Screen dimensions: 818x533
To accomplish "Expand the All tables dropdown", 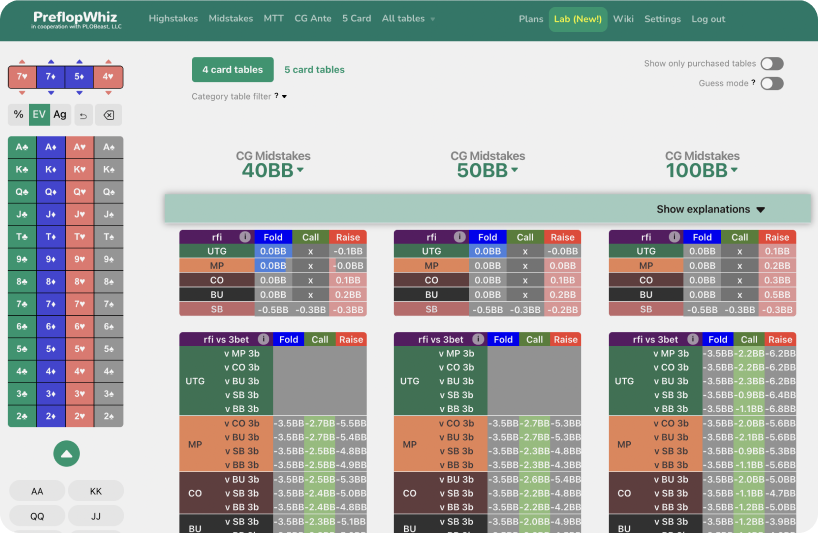I will click(409, 19).
